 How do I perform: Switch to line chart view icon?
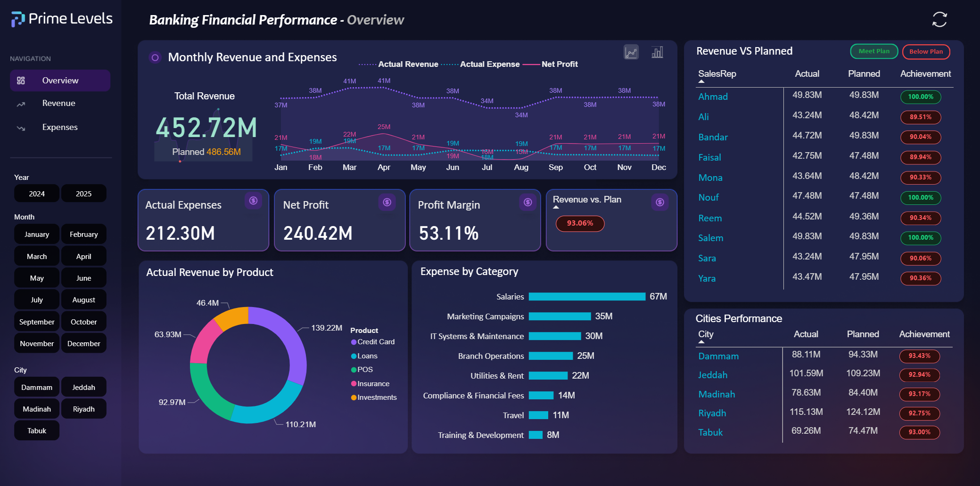631,52
